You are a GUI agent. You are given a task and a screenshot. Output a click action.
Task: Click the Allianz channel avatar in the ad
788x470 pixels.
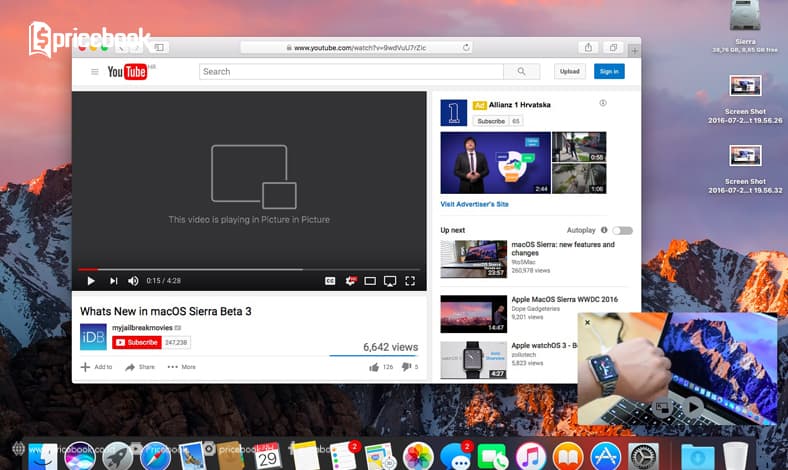pos(453,113)
